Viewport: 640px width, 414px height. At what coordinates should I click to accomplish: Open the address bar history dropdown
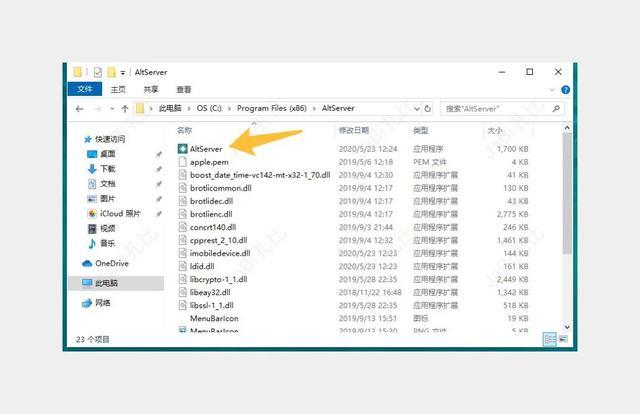tap(416, 109)
